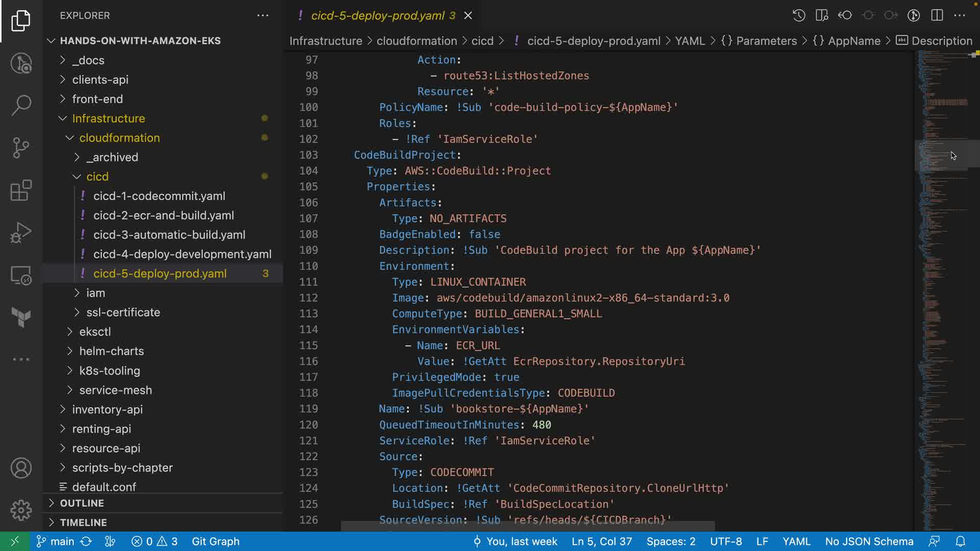Viewport: 980px width, 551px height.
Task: Open the Terraform view icon
Action: pyautogui.click(x=21, y=317)
